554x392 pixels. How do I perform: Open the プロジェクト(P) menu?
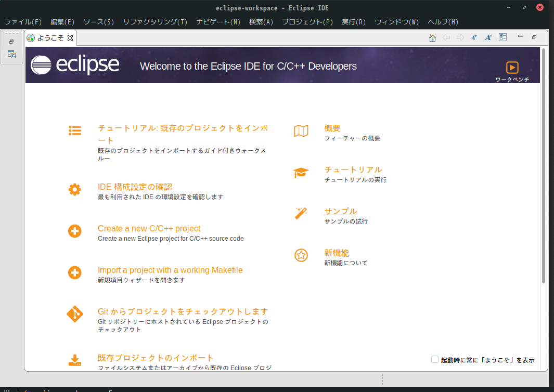coord(307,22)
